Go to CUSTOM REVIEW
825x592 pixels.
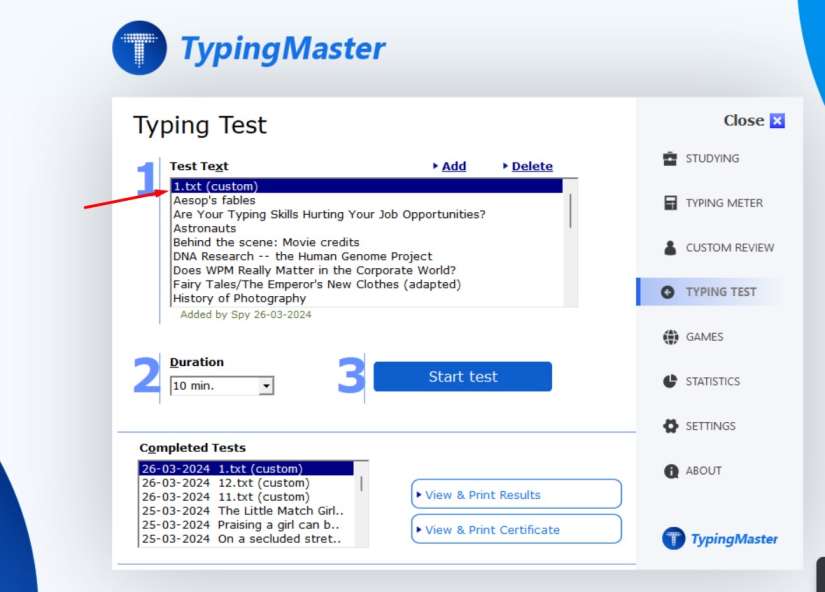(730, 247)
